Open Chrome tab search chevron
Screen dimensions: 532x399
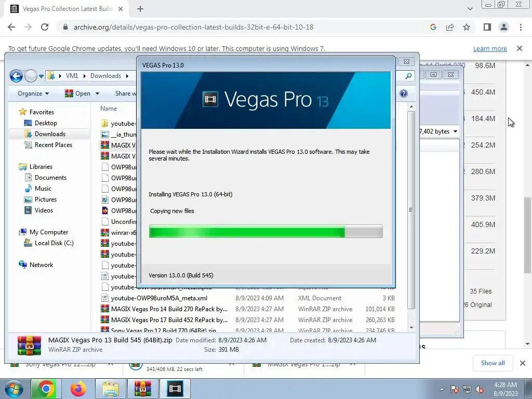click(x=470, y=9)
